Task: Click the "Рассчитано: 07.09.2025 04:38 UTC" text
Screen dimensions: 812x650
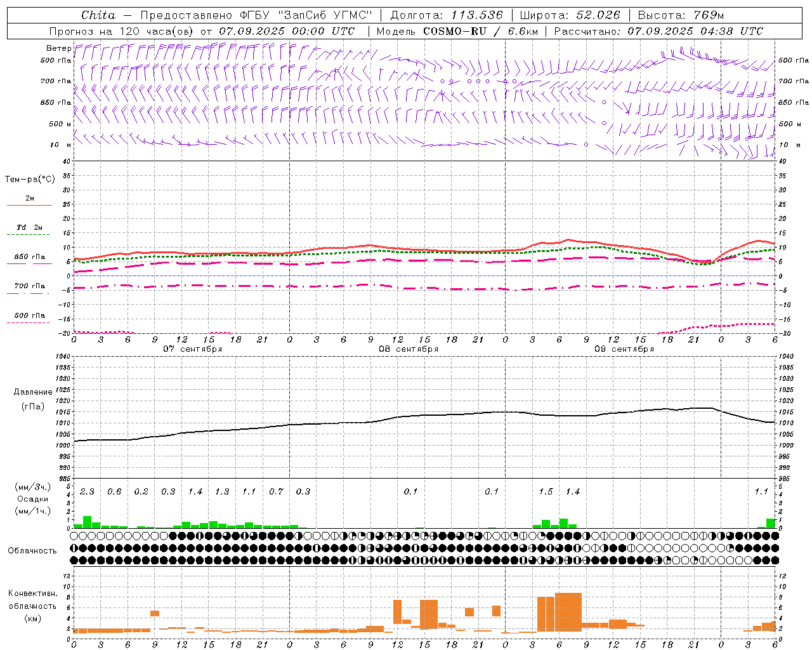Action: tap(658, 31)
